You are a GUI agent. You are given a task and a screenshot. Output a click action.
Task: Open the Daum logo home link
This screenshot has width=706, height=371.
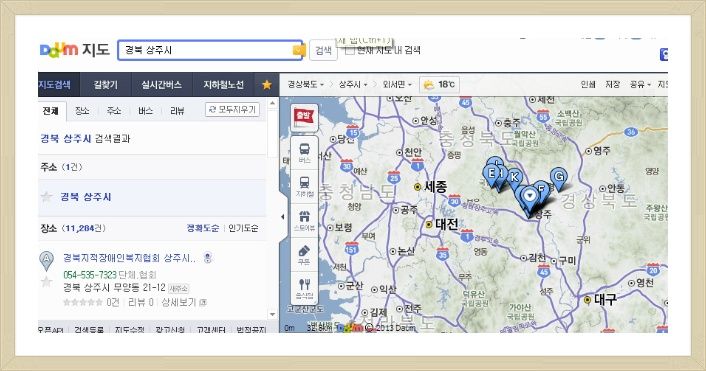59,50
